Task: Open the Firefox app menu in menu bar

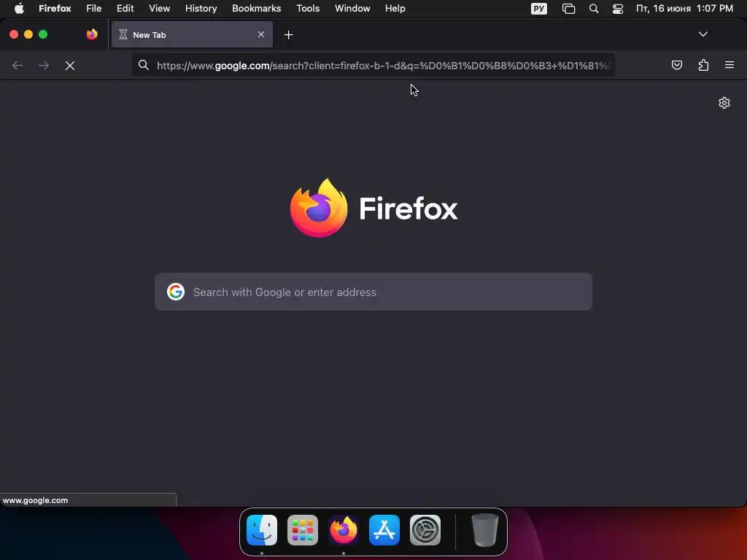Action: click(55, 9)
